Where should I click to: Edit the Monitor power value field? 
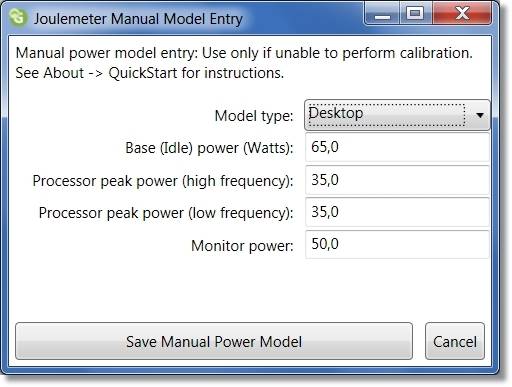pyautogui.click(x=397, y=244)
